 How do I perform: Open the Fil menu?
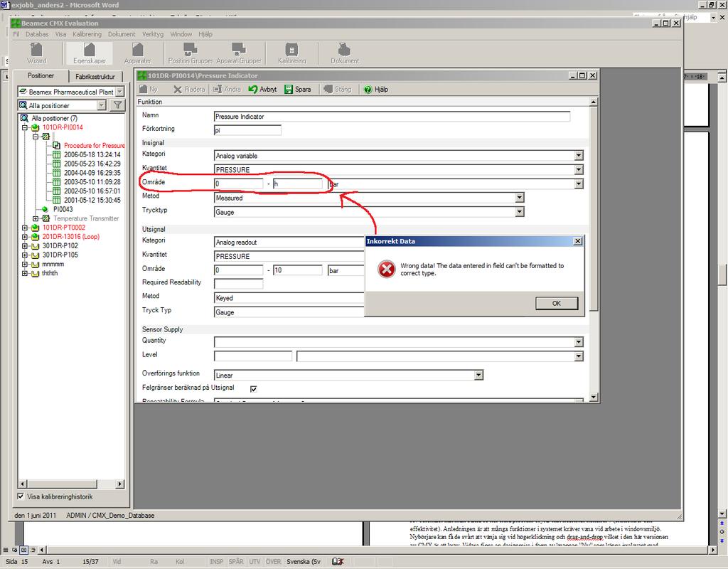(x=16, y=34)
